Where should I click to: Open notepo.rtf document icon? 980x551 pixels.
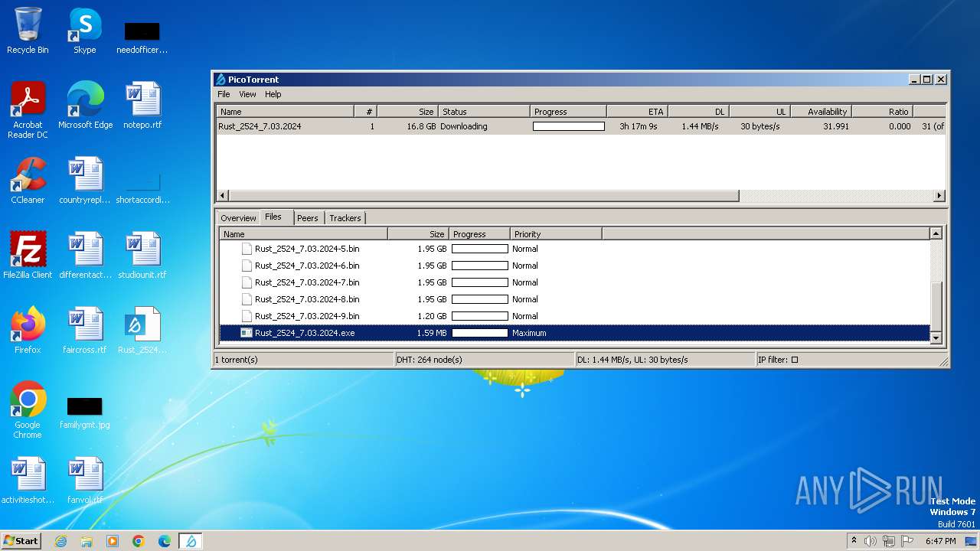tap(142, 106)
